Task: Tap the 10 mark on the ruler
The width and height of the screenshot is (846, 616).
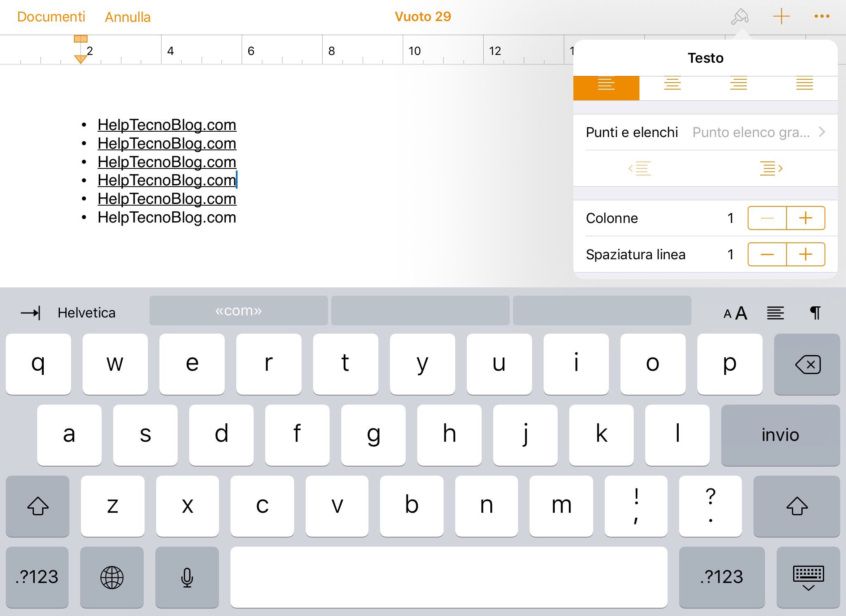Action: (x=414, y=51)
